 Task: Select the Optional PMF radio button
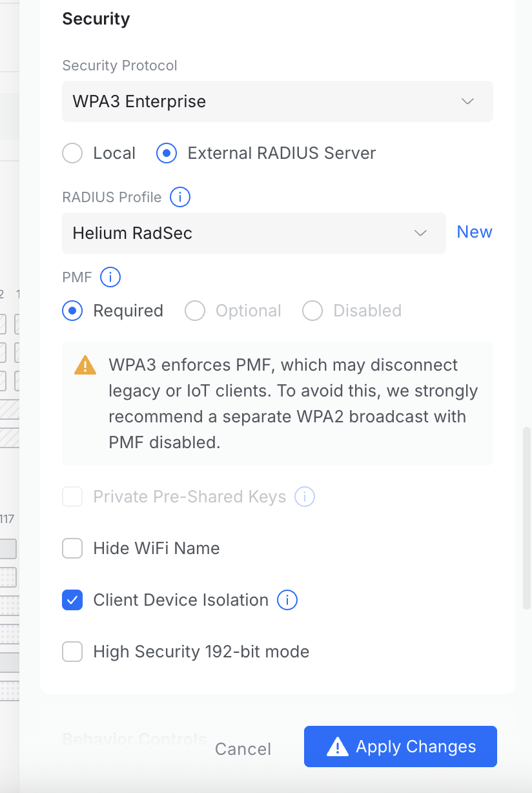click(x=195, y=311)
